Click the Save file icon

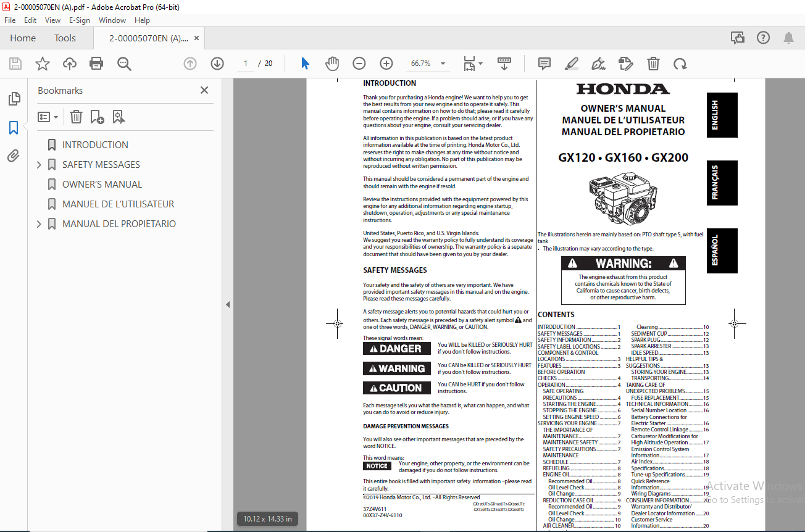(x=15, y=64)
